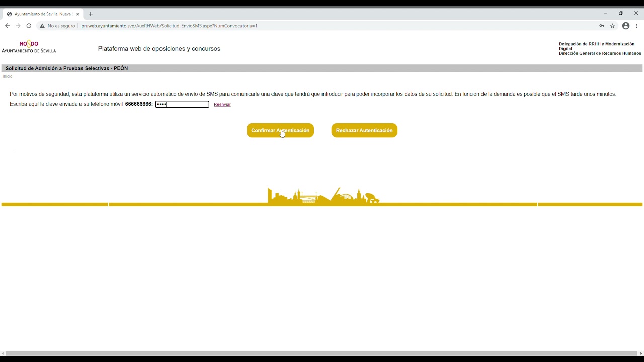Bookmark this page with the star icon
The height and width of the screenshot is (362, 644).
613,26
